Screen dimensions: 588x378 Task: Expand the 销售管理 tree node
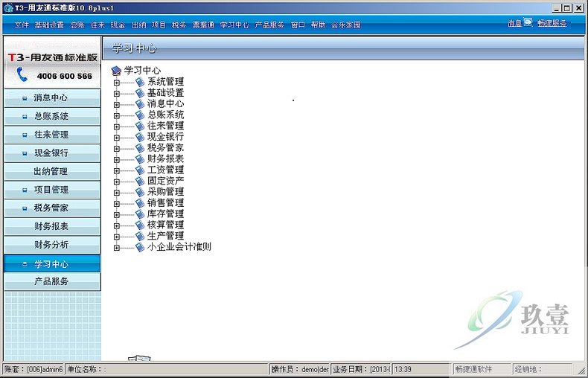(117, 204)
